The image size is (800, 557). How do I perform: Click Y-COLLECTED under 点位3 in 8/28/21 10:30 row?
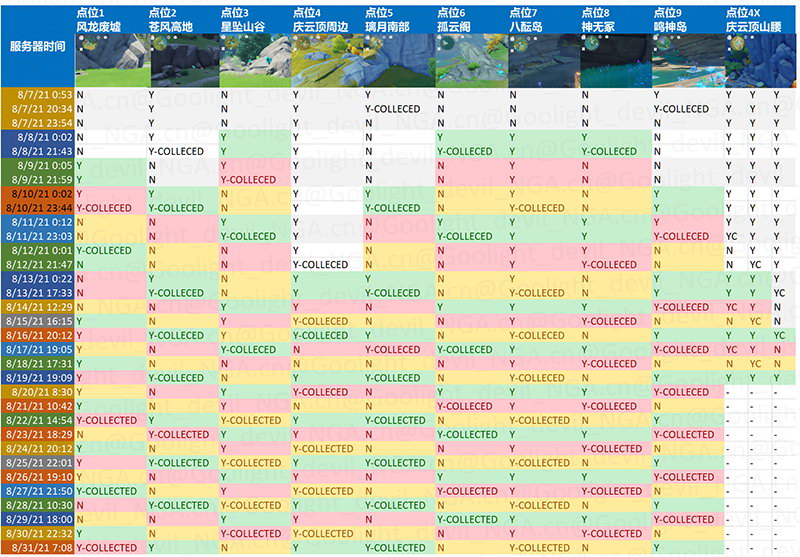[251, 505]
